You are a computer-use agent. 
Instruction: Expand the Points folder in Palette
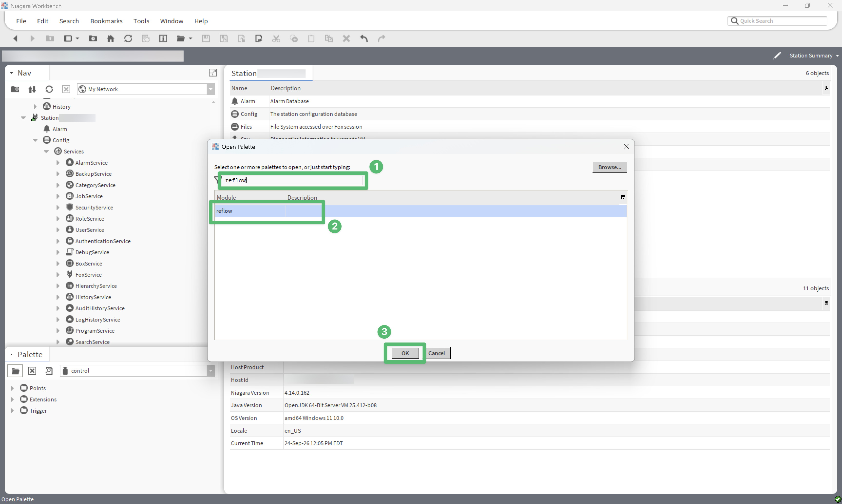click(x=12, y=388)
